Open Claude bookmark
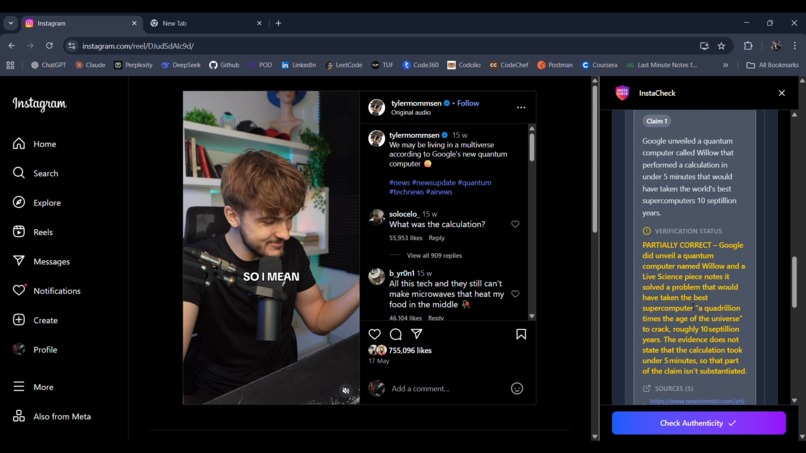This screenshot has width=806, height=453. click(90, 65)
